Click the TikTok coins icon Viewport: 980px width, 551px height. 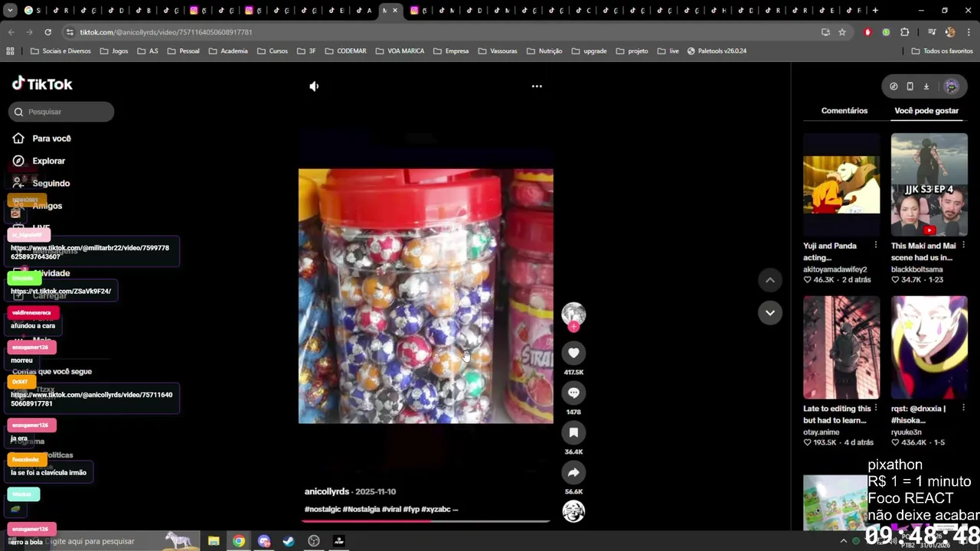click(x=893, y=86)
